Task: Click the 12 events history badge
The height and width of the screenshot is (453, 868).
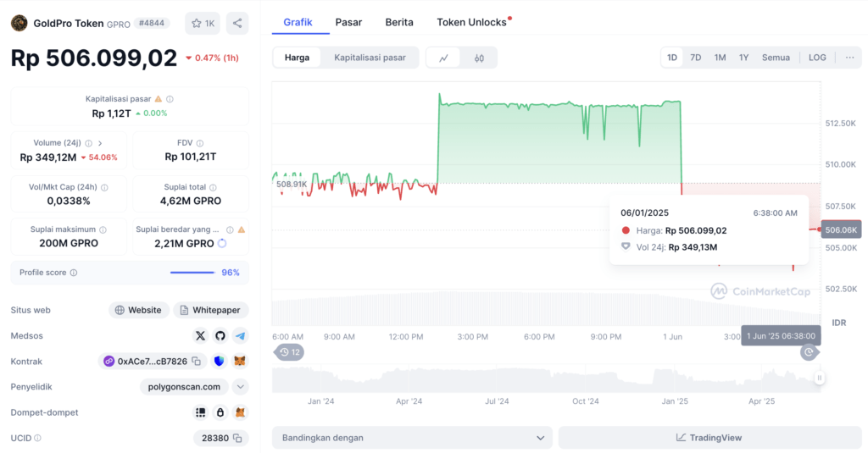Action: [x=290, y=352]
